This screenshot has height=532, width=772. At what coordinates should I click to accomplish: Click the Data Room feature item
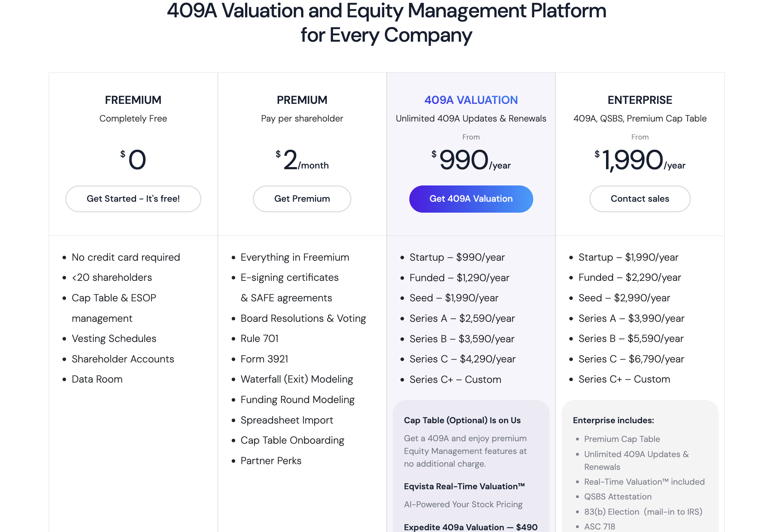click(97, 379)
